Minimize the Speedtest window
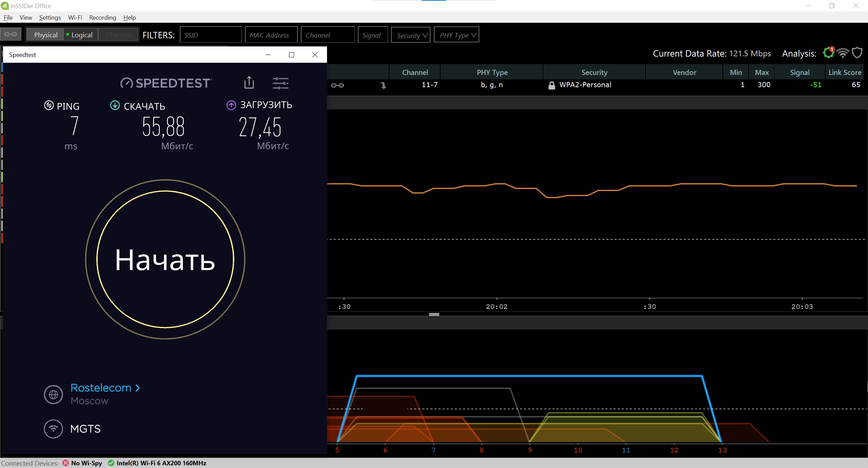 [268, 55]
